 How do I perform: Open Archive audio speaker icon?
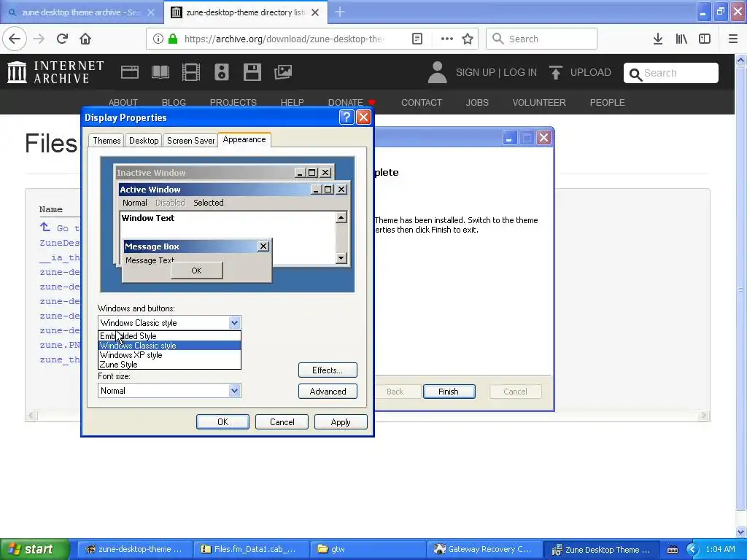tap(222, 72)
